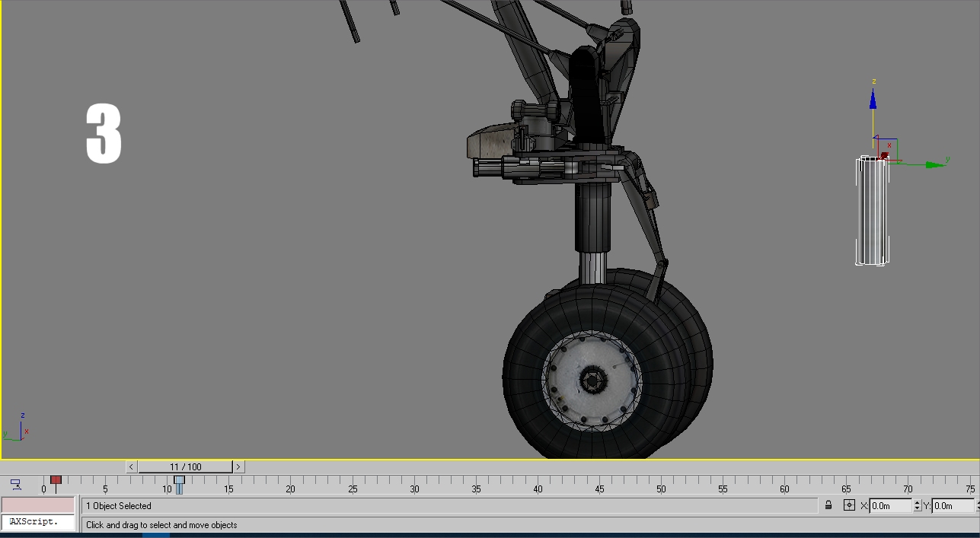Click the X coordinate spinner arrows
The width and height of the screenshot is (980, 538).
917,505
